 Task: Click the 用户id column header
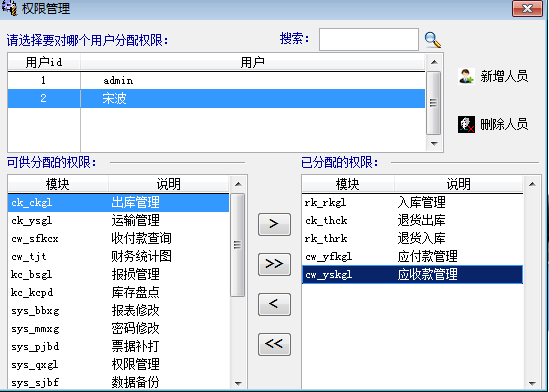click(x=44, y=62)
